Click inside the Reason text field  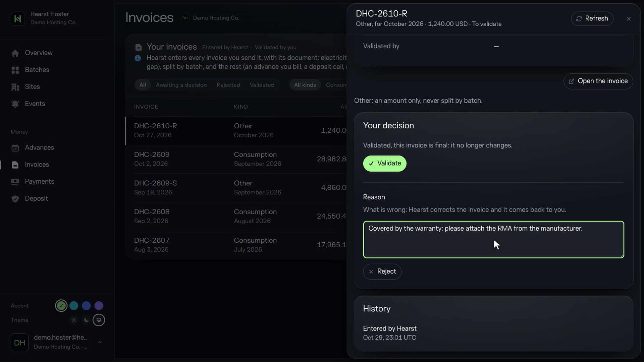(x=493, y=240)
